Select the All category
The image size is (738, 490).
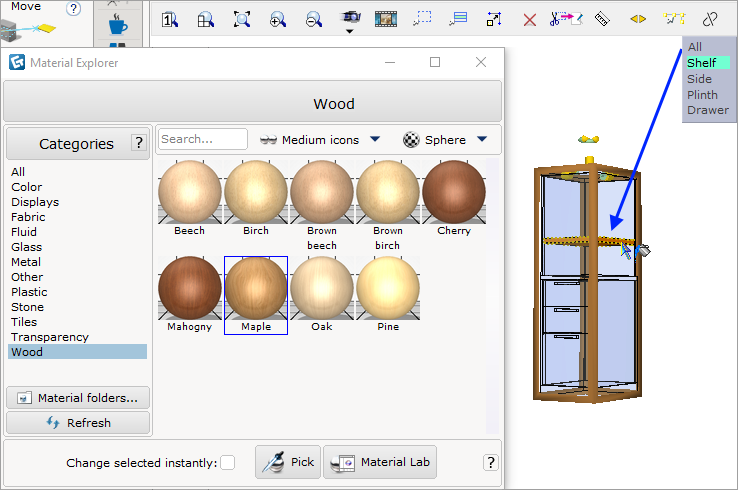18,172
